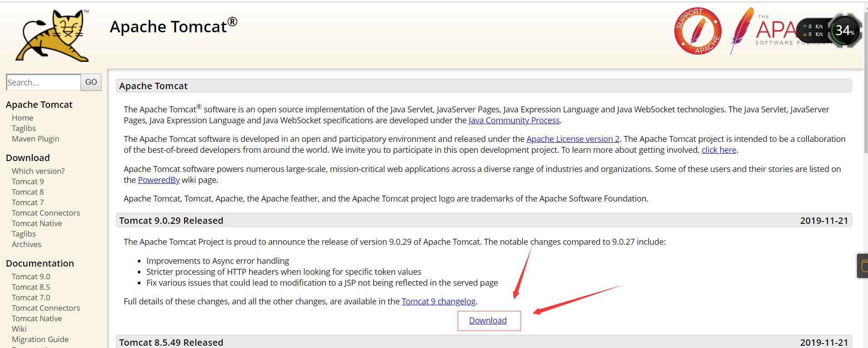Click the 'Tomcat 9.0.29 Released' heading
The width and height of the screenshot is (868, 348).
pos(171,221)
